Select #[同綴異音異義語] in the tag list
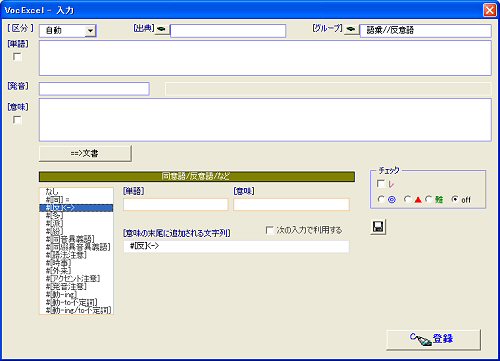Viewport: 500px width, 361px height. 76,247
